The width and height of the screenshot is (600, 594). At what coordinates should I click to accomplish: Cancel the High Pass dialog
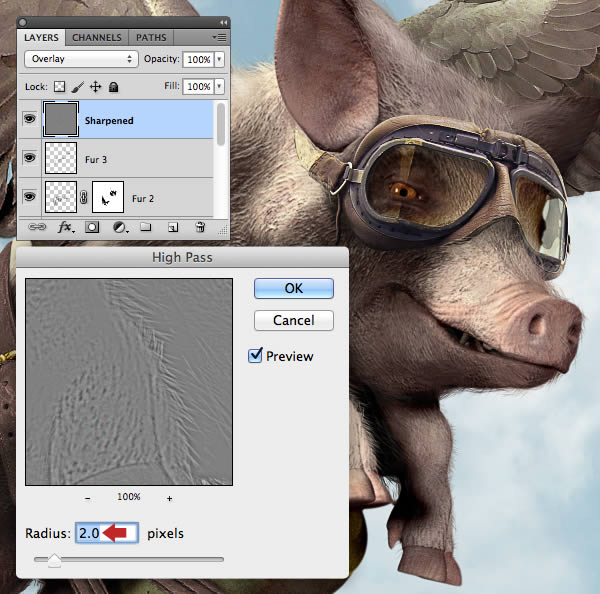point(294,320)
